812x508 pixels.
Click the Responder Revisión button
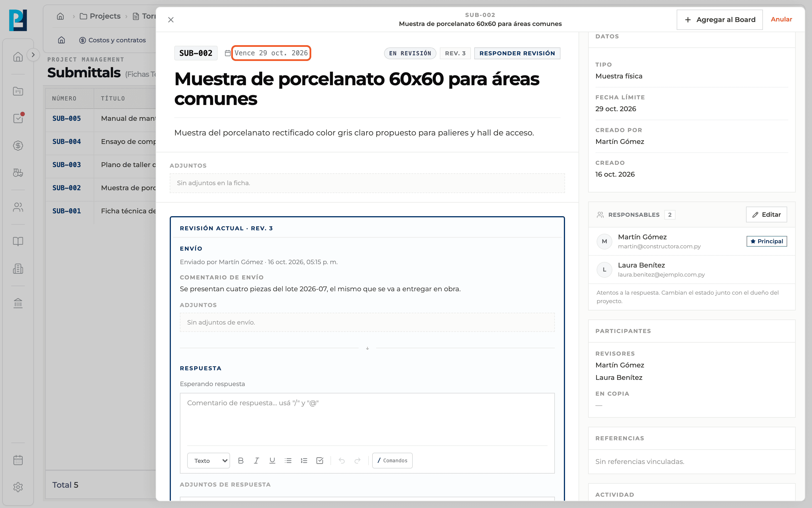point(517,53)
